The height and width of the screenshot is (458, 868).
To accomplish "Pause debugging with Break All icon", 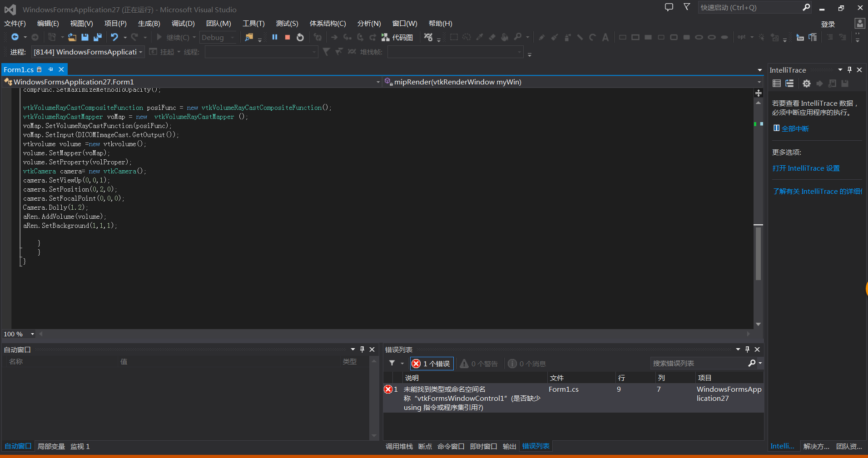I will point(275,37).
